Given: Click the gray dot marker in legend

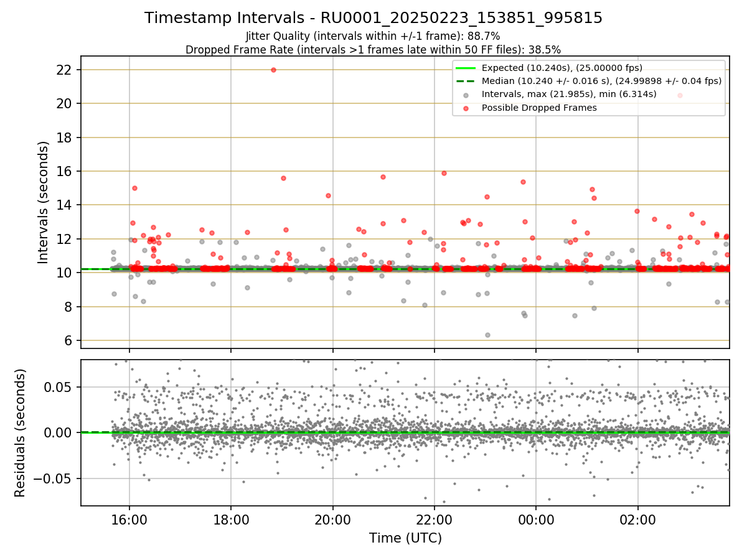Looking at the screenshot, I should pos(466,95).
